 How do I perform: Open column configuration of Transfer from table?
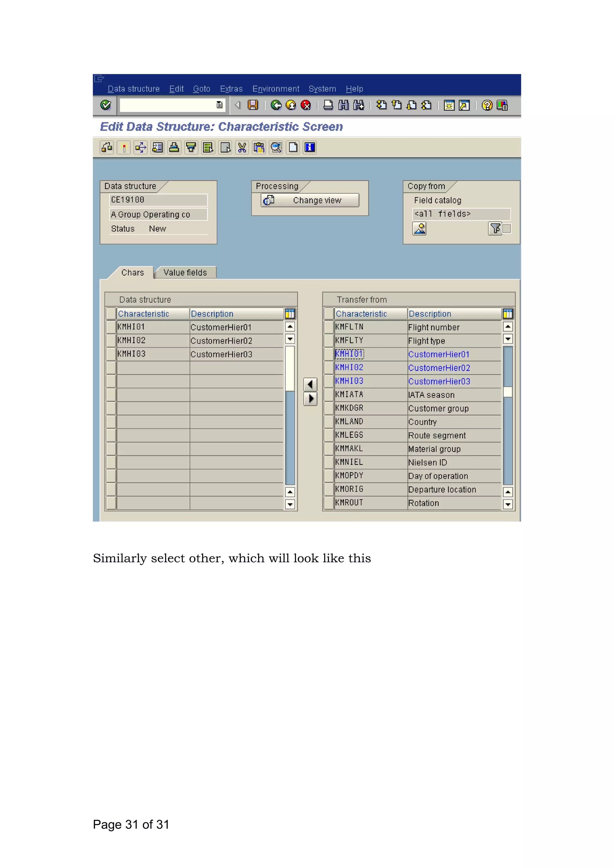pyautogui.click(x=508, y=314)
